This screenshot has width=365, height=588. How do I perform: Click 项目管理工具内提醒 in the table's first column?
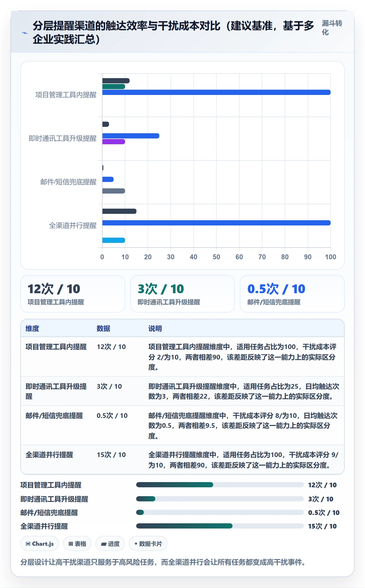click(56, 347)
